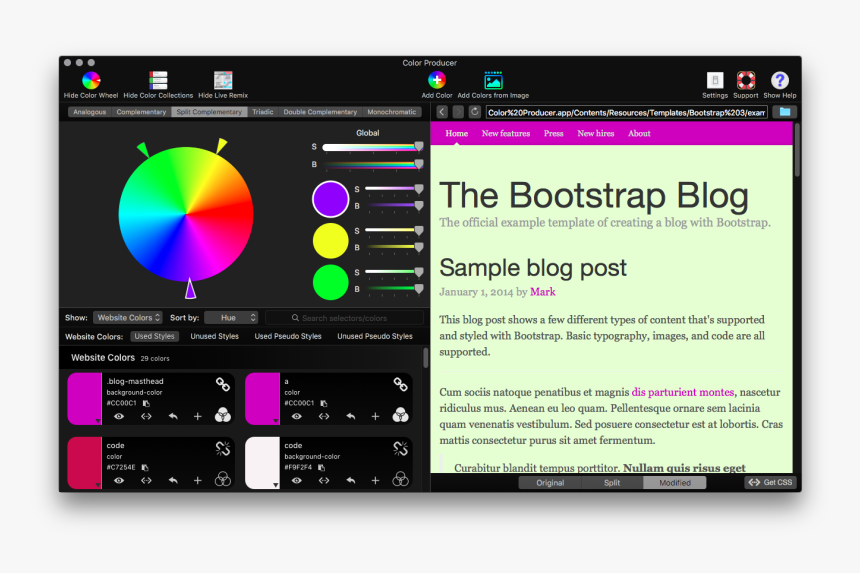The width and height of the screenshot is (860, 573).
Task: Reload the live preview page
Action: tap(474, 112)
